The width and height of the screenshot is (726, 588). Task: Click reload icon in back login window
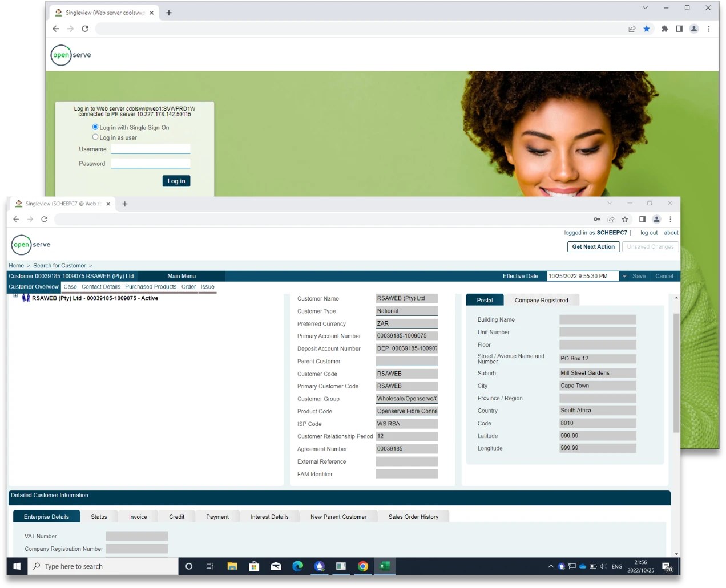coord(85,29)
